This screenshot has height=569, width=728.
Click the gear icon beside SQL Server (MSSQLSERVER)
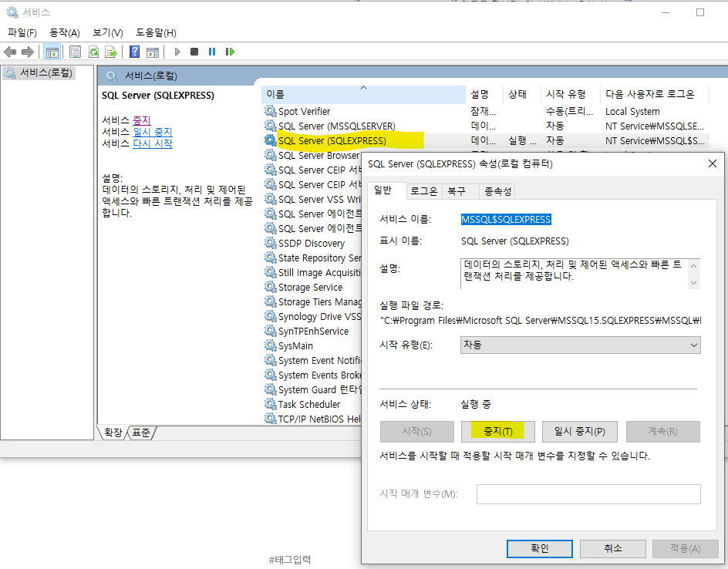coord(270,126)
